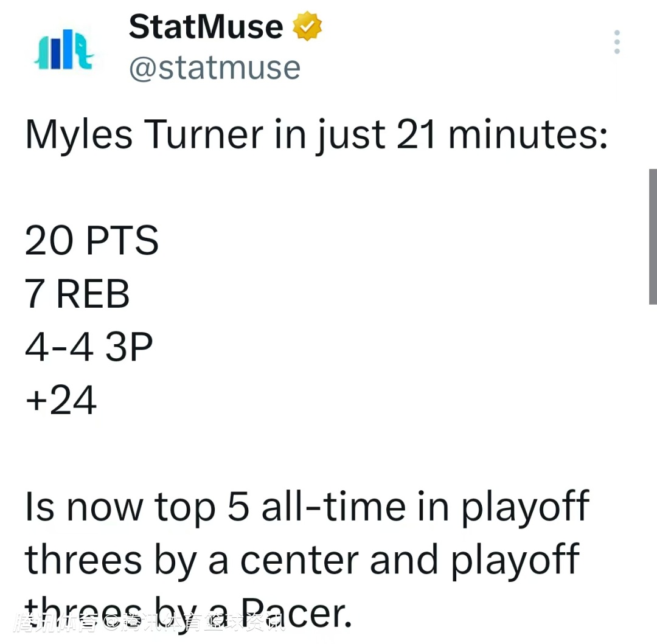Click the '21 minutes:' text
This screenshot has width=657, height=644.
click(x=501, y=134)
